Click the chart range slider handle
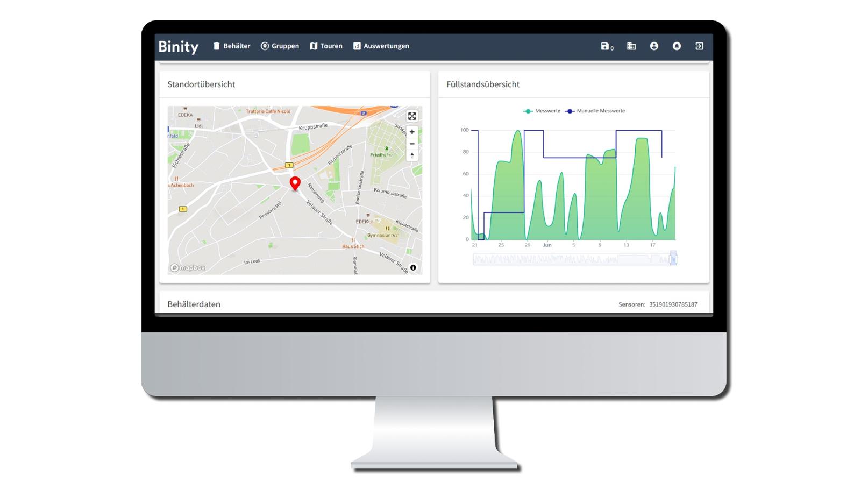Screen dimensions: 868x489 pyautogui.click(x=673, y=259)
